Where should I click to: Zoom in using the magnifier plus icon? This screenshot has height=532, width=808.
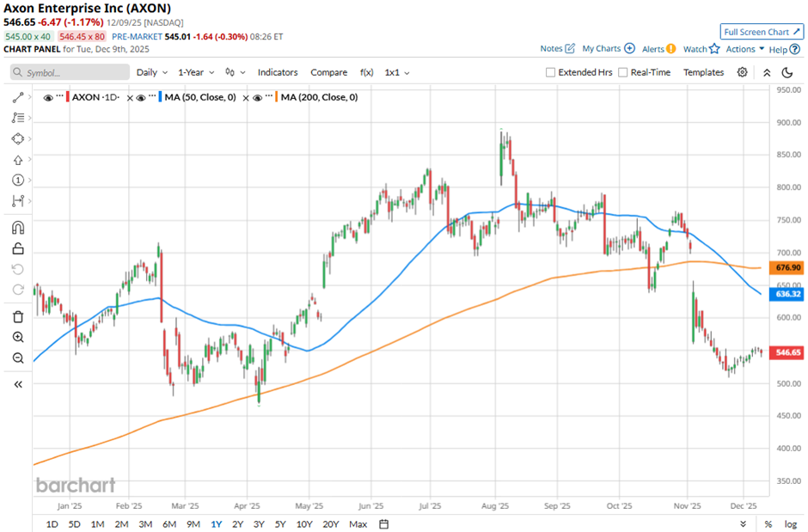coord(17,338)
